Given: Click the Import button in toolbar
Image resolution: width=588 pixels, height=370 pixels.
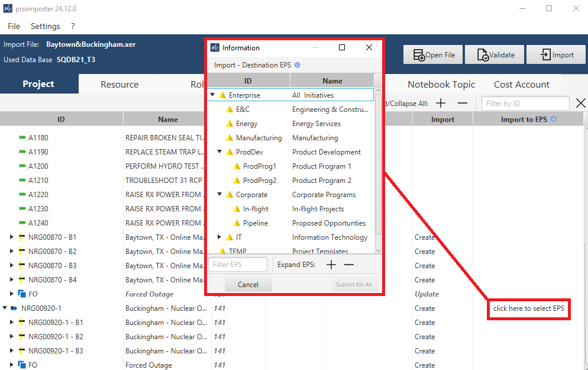Looking at the screenshot, I should 556,55.
